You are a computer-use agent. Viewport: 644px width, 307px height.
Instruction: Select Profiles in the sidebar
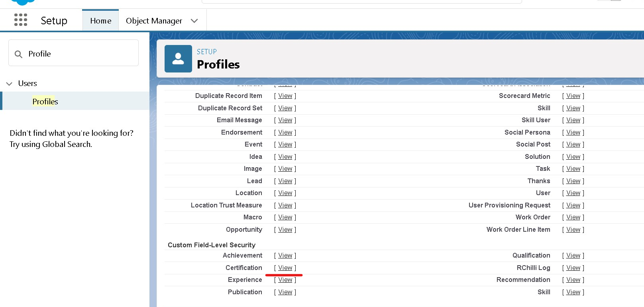pos(45,102)
